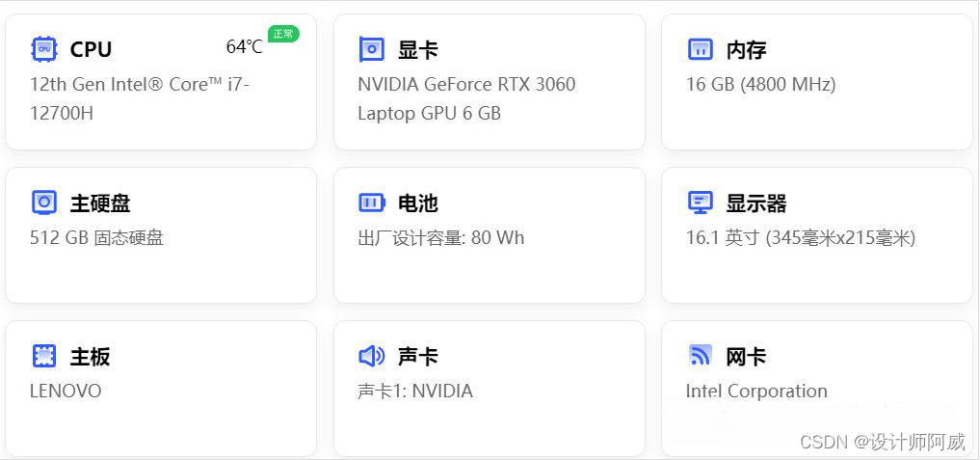
Task: Click the graphics card (显卡) icon
Action: click(x=371, y=49)
